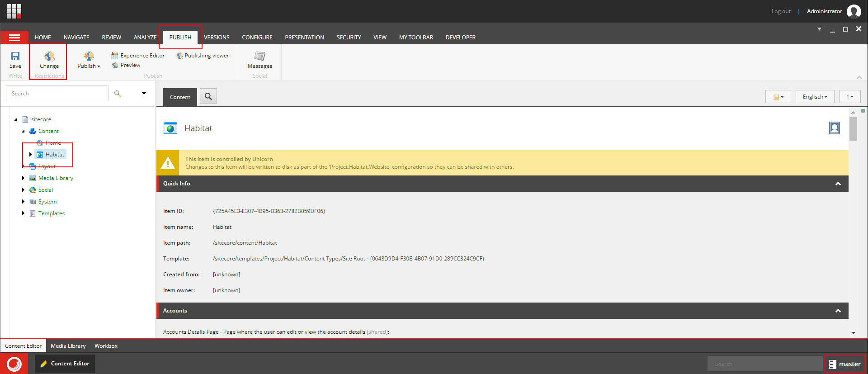Collapse the sitecore root node
Image resolution: width=868 pixels, height=374 pixels.
[16, 119]
